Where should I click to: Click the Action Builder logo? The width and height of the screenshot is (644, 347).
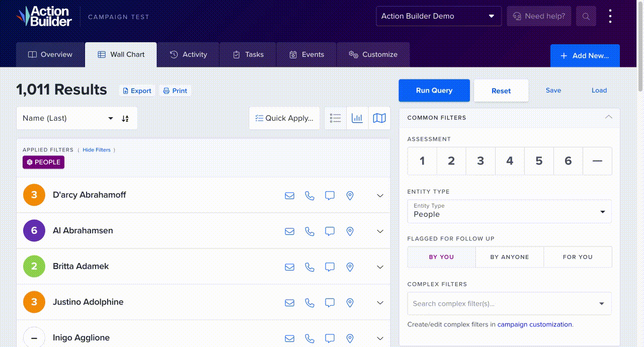point(44,16)
